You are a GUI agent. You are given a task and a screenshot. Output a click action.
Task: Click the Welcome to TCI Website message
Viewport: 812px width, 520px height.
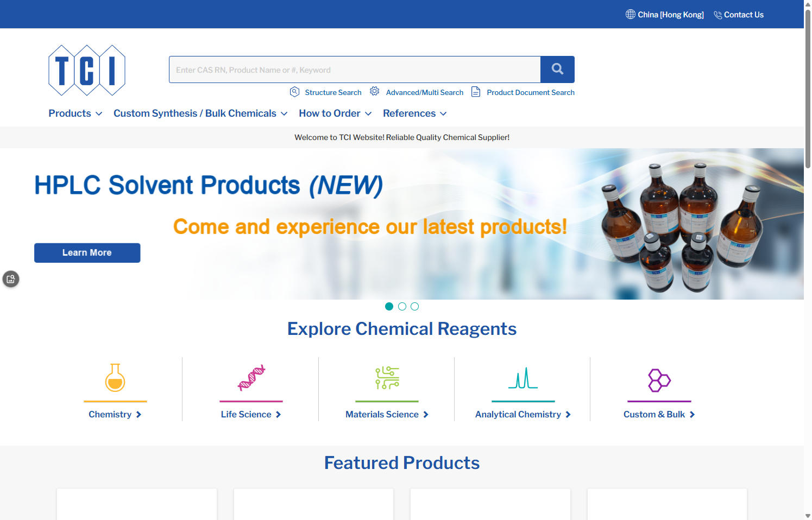coord(402,137)
